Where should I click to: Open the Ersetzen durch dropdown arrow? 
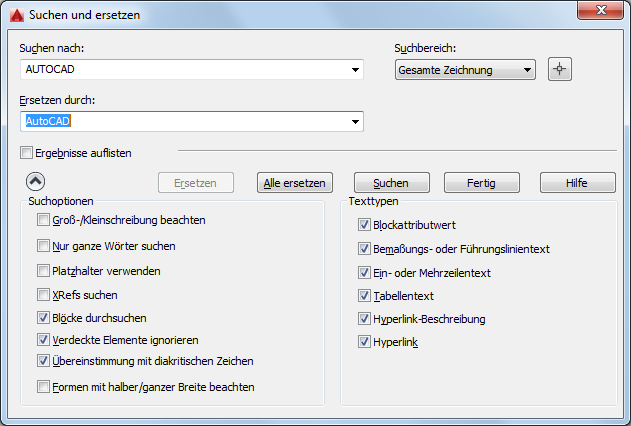[355, 121]
